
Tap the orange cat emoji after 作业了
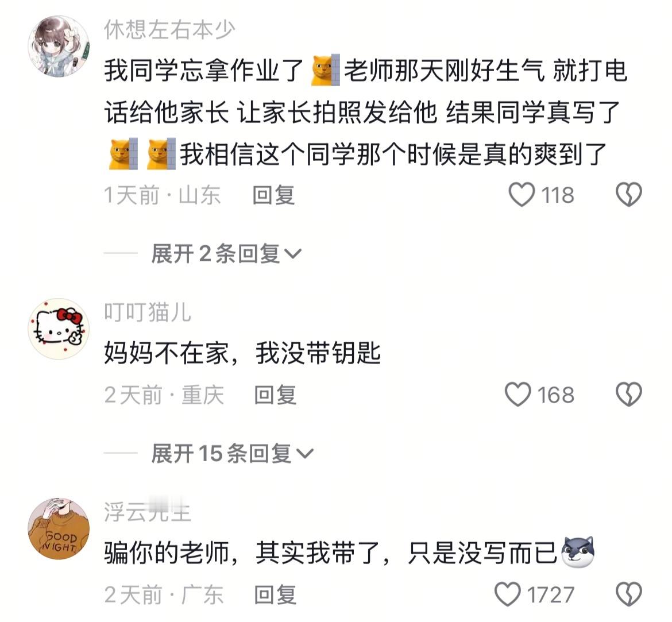click(325, 70)
